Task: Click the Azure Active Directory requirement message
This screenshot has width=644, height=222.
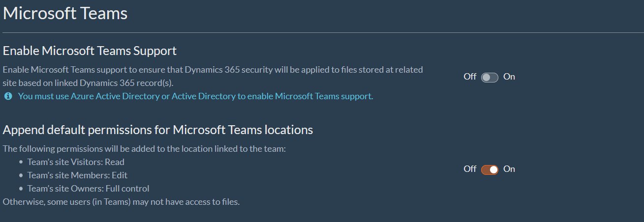Action: coord(195,96)
